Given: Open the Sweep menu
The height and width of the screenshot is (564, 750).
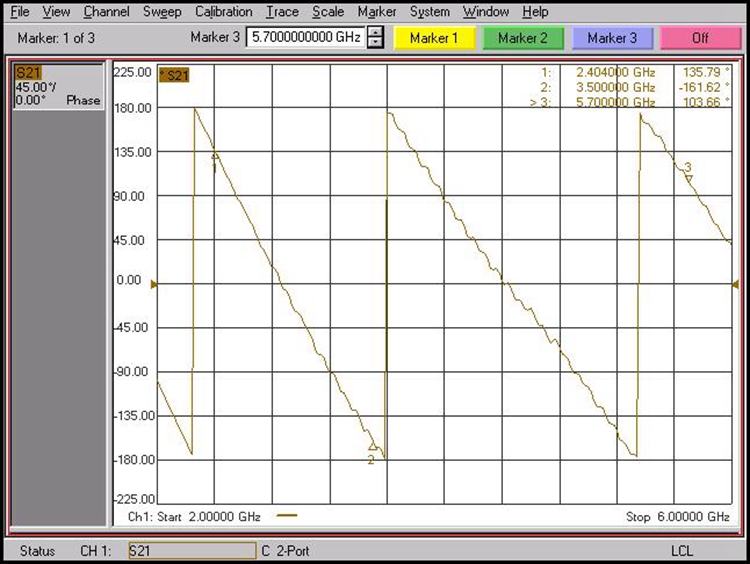Looking at the screenshot, I should (x=162, y=12).
